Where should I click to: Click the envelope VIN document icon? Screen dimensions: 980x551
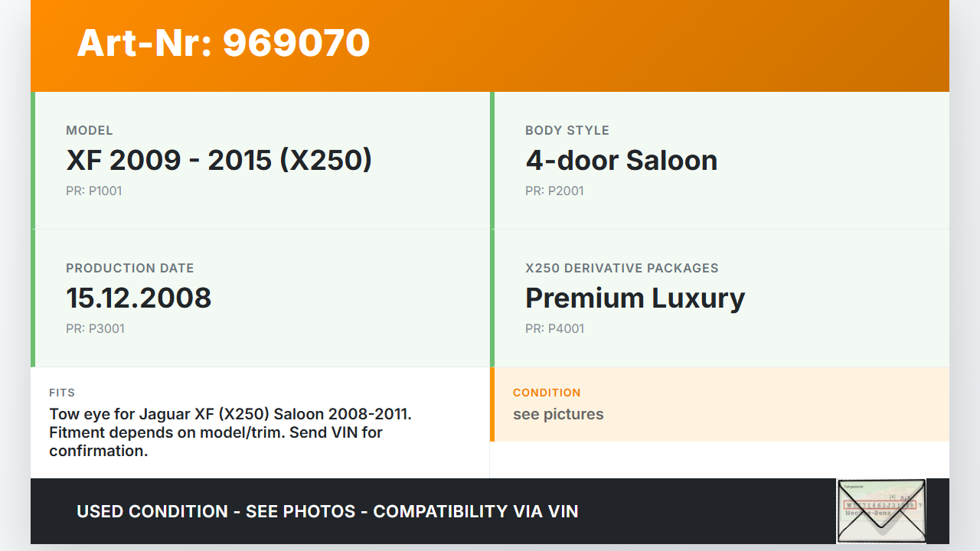881,510
